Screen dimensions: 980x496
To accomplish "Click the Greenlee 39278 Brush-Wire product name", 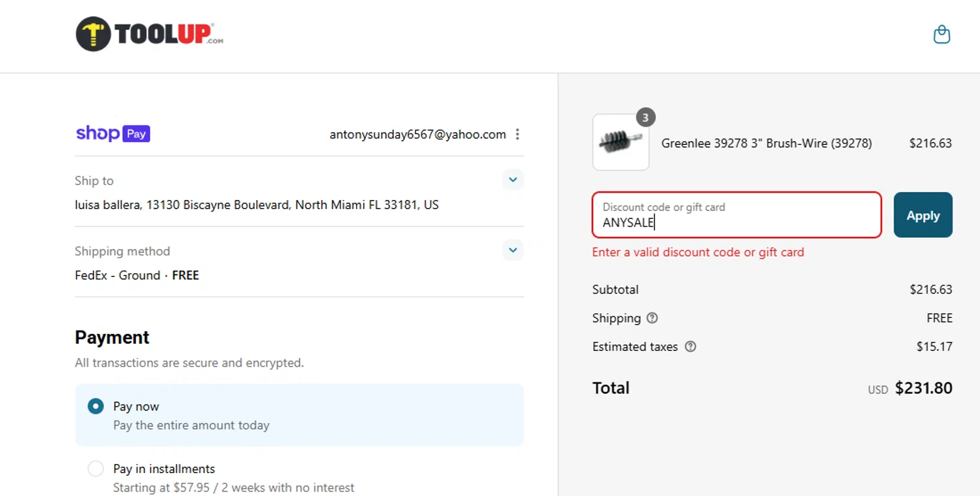I will 766,143.
